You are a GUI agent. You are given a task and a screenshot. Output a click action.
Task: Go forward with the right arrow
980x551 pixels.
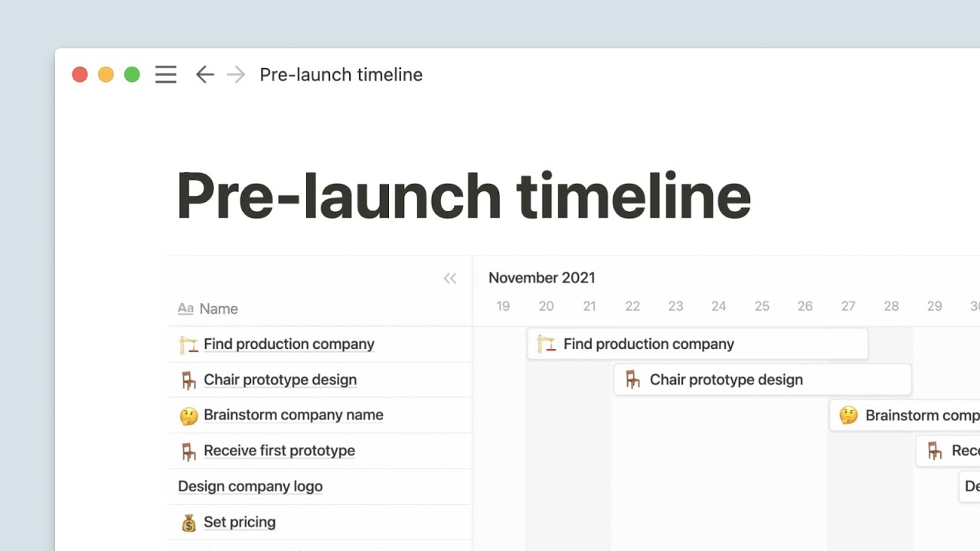[236, 74]
